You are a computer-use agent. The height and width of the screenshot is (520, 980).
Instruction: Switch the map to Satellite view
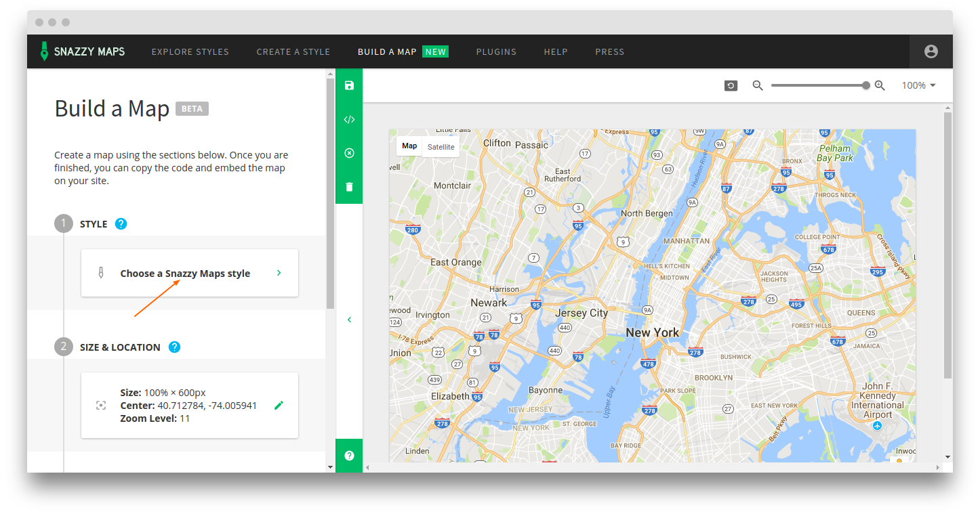tap(441, 147)
